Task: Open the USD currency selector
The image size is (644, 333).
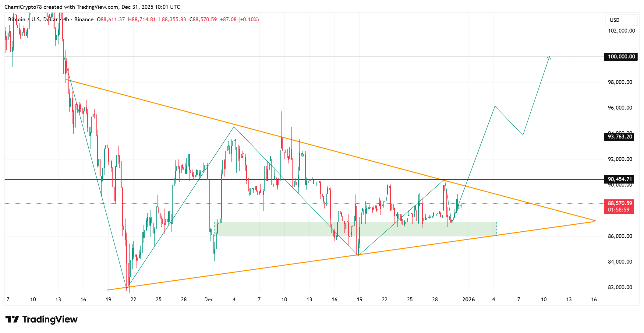Action: click(615, 20)
